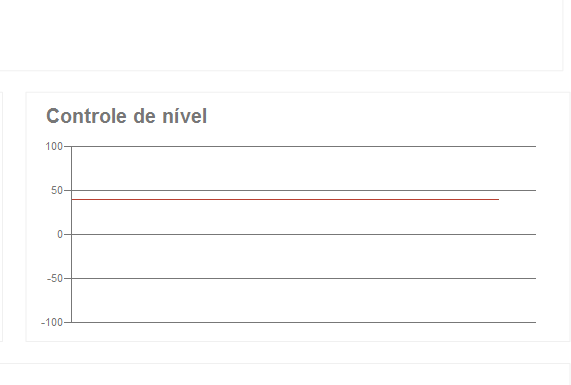
Task: Click the top gridline at value 100
Action: pyautogui.click(x=304, y=146)
